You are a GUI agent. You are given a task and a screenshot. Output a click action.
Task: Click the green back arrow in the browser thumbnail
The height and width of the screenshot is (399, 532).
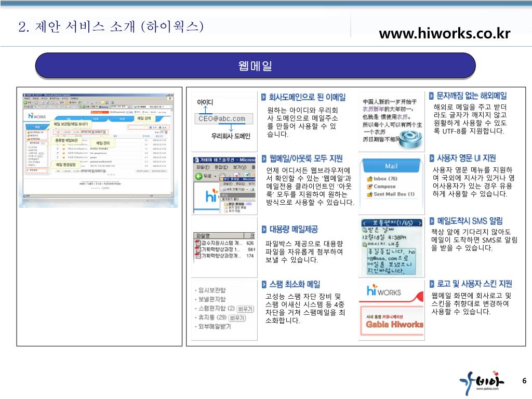click(199, 176)
